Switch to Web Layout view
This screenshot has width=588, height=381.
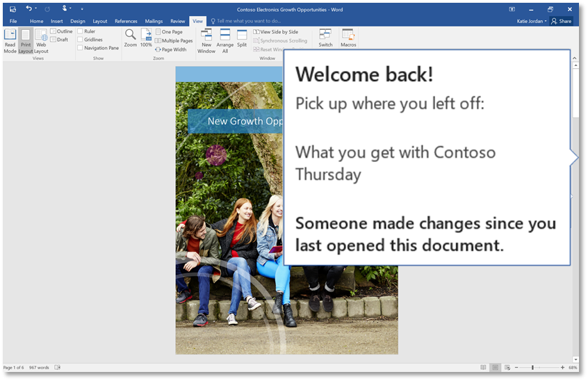41,41
